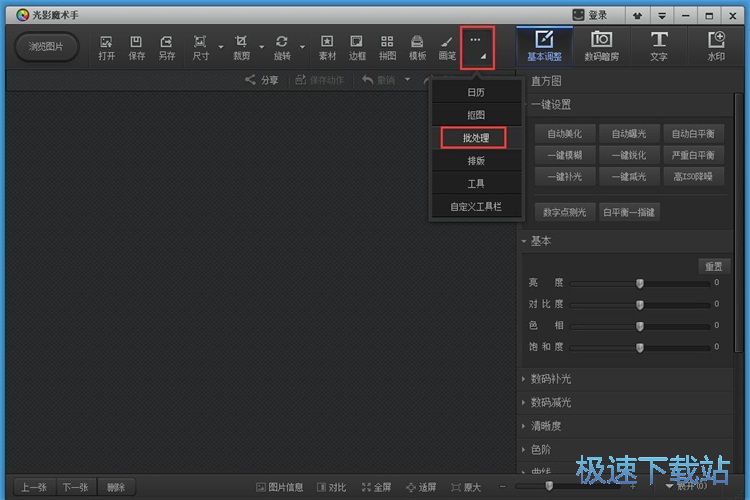Screen dimensions: 750x500
Task: Click the skin/theme shirt icon in title bar
Action: click(637, 16)
